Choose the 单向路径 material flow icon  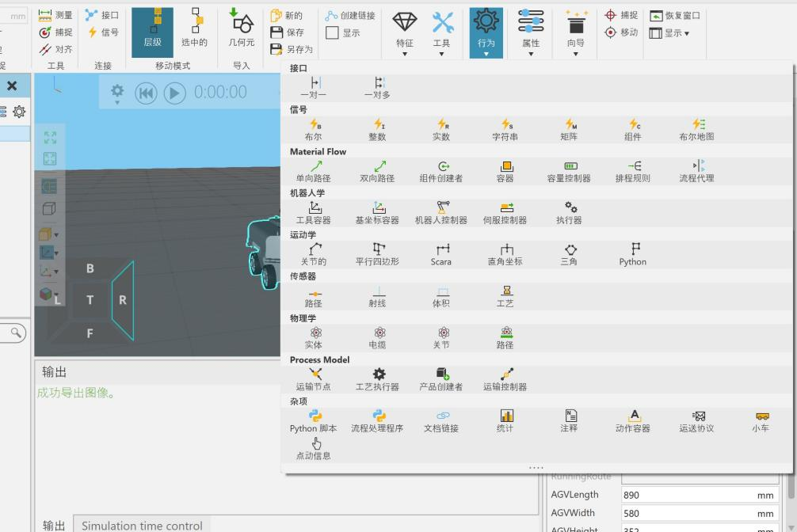313,171
